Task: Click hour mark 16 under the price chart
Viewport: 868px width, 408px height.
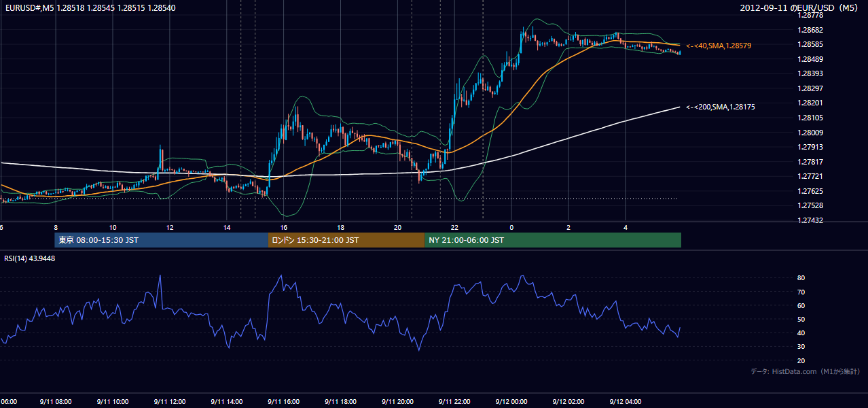Action: click(x=284, y=227)
